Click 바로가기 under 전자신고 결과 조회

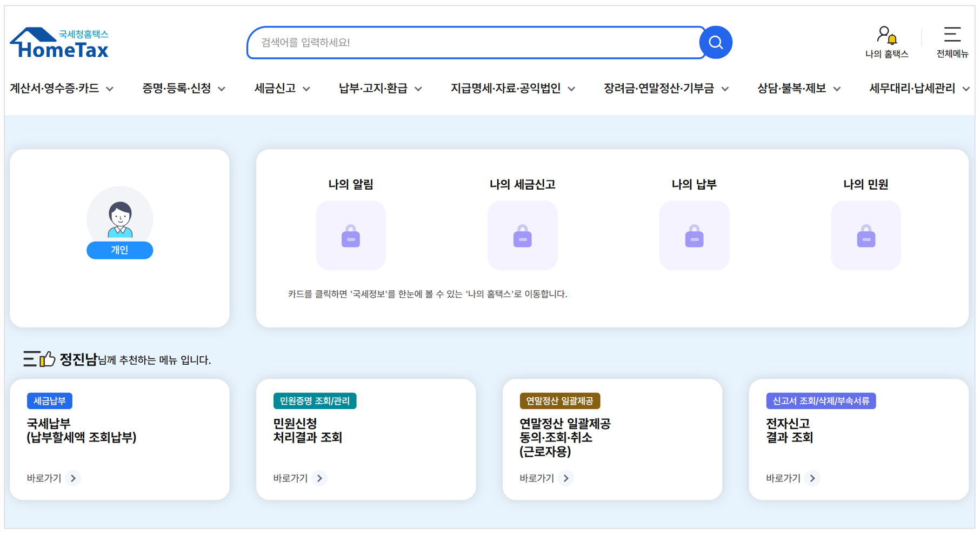click(789, 478)
